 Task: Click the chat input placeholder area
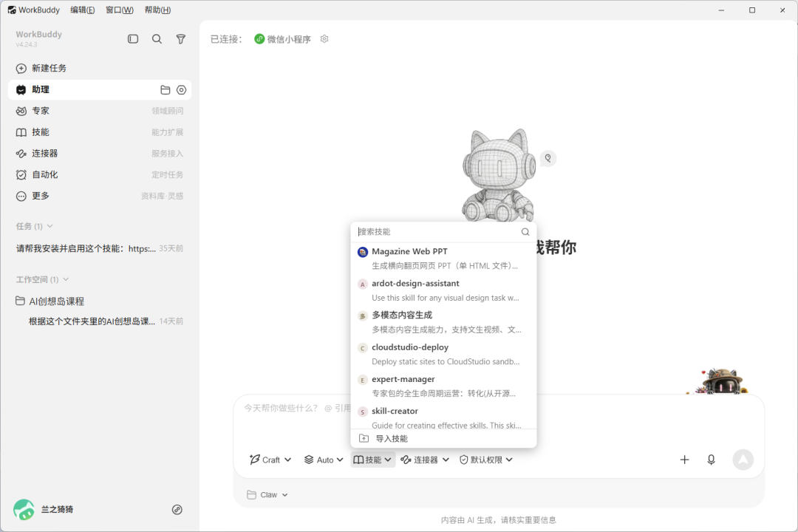298,409
